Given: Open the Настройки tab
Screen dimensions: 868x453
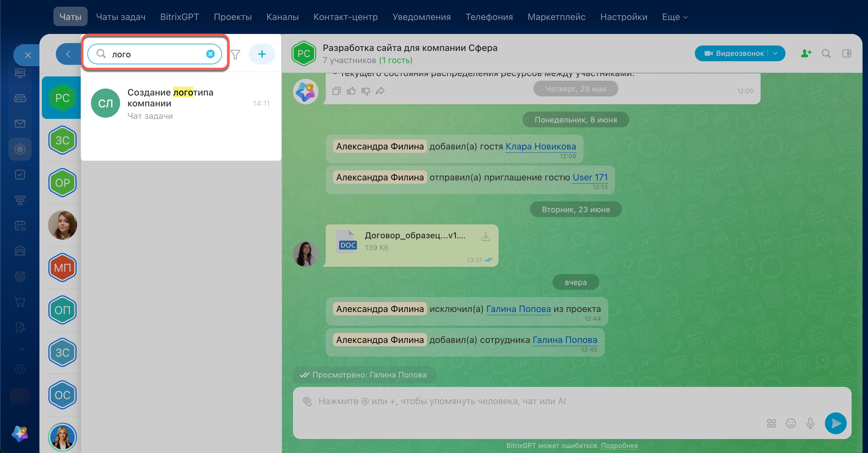Looking at the screenshot, I should [624, 16].
